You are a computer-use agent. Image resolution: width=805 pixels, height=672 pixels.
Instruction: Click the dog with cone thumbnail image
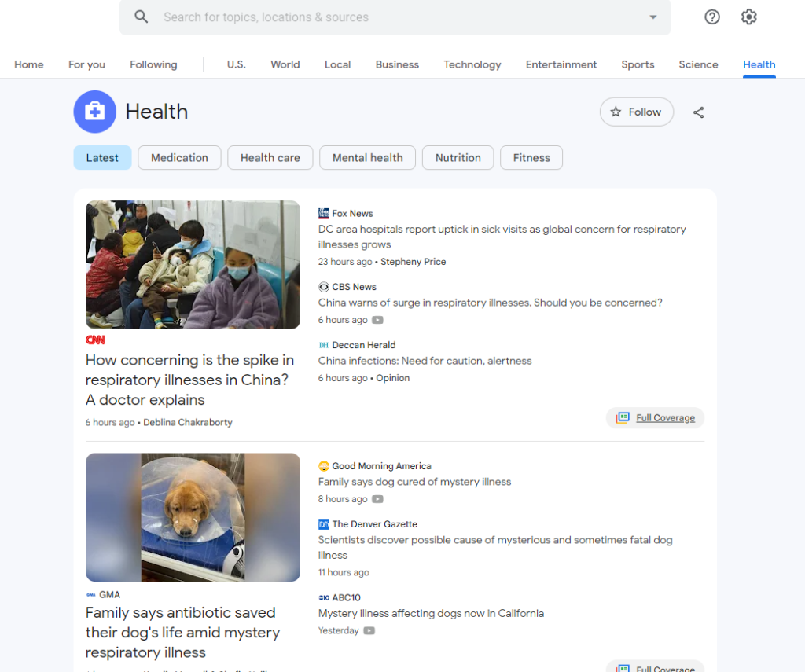[193, 516]
